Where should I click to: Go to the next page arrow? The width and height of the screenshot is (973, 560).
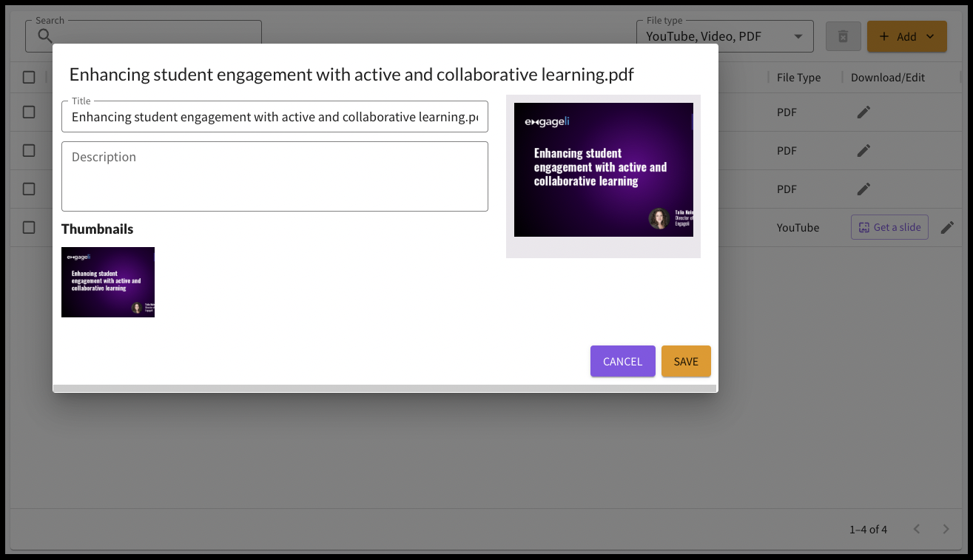pos(946,529)
